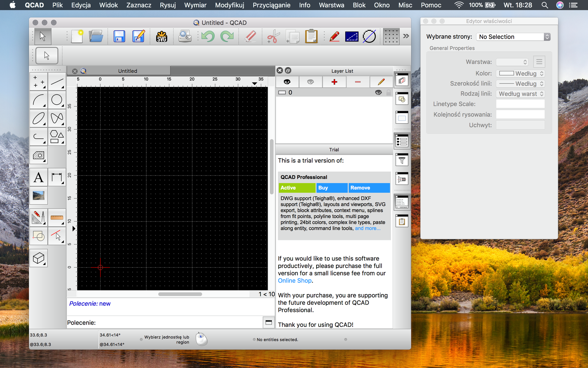Click the Buy button for QCAD Professional
588x368 pixels.
pyautogui.click(x=332, y=188)
